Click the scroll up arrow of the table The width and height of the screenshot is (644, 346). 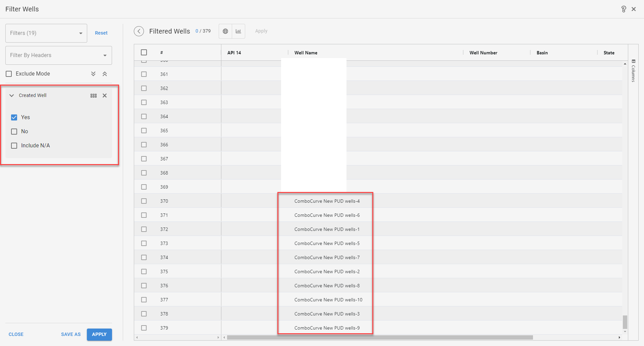point(625,64)
